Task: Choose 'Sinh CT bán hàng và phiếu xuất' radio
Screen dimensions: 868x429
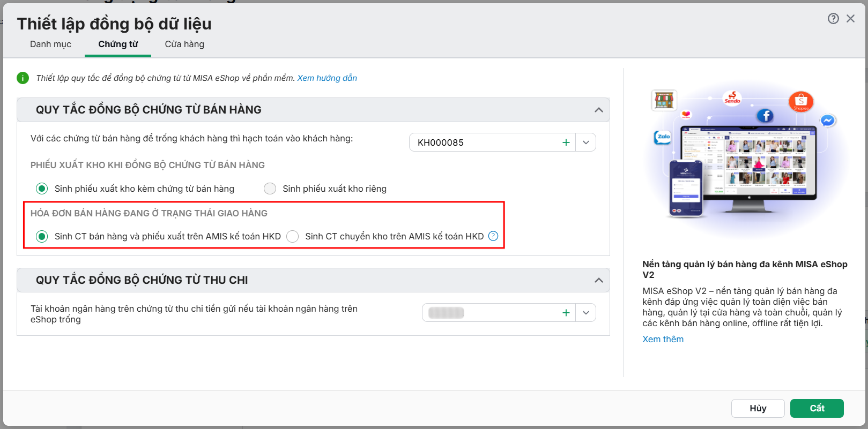Action: point(42,236)
